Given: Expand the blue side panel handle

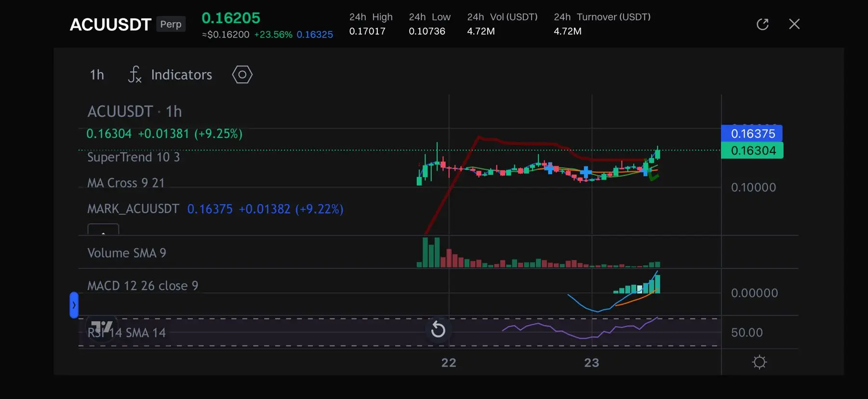Looking at the screenshot, I should point(74,305).
